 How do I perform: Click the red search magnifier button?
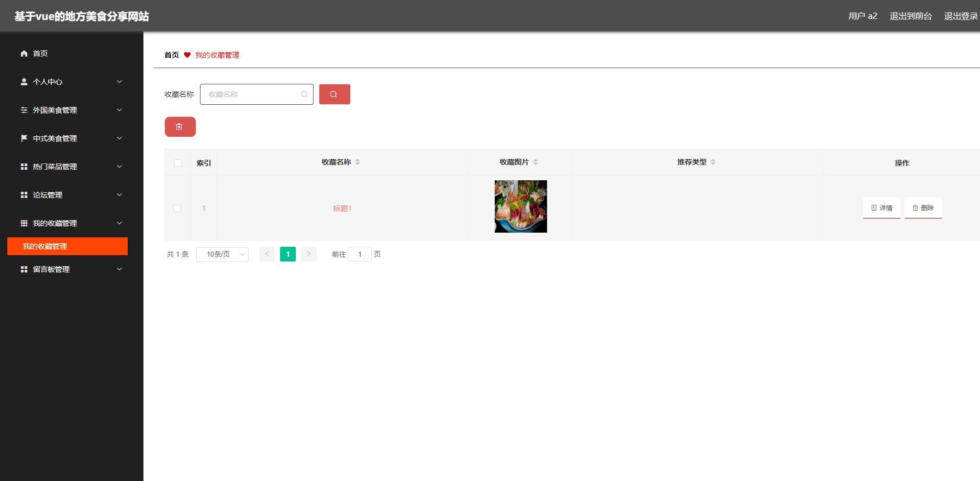[x=335, y=94]
